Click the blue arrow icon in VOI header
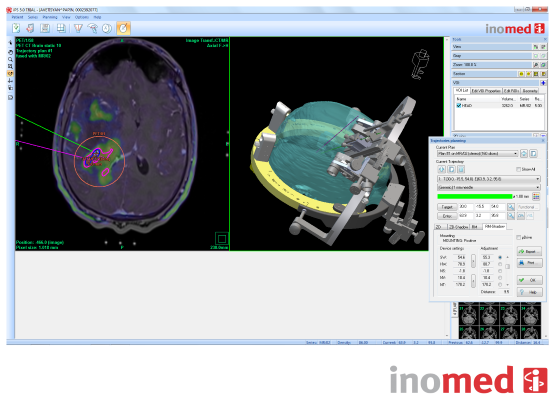 click(543, 83)
